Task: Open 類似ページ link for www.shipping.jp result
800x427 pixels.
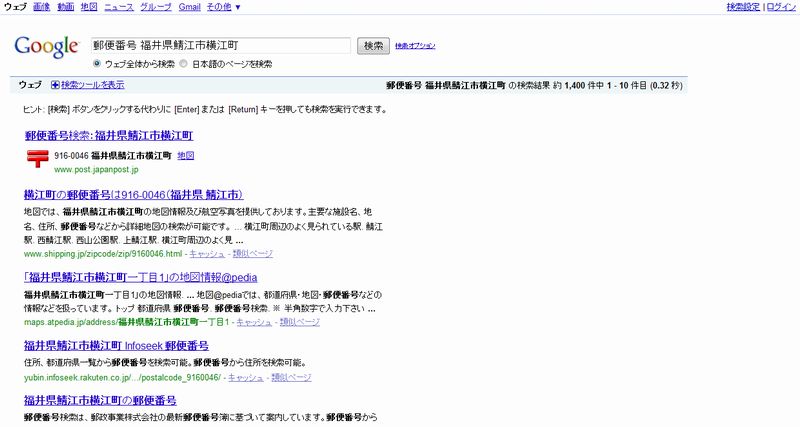Action: (253, 254)
